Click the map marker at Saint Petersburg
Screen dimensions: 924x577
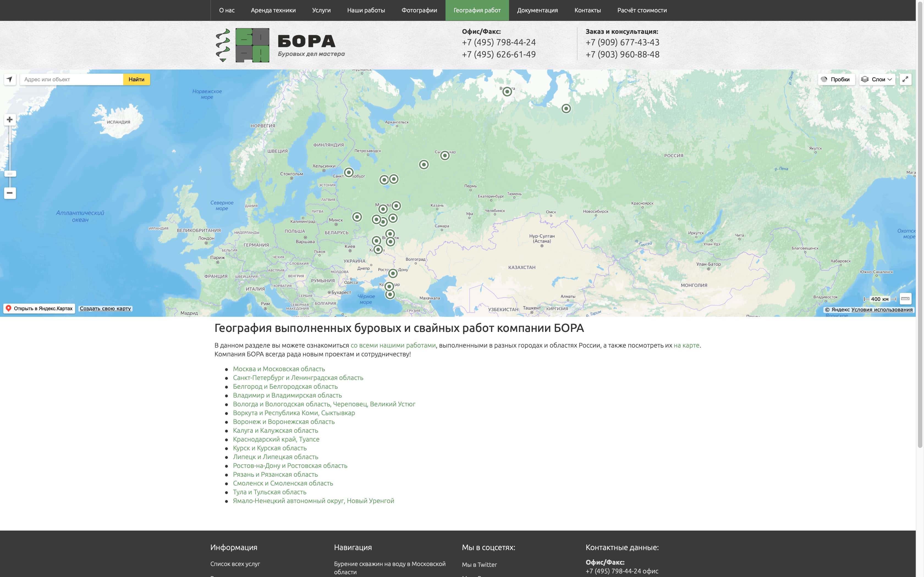click(x=349, y=173)
